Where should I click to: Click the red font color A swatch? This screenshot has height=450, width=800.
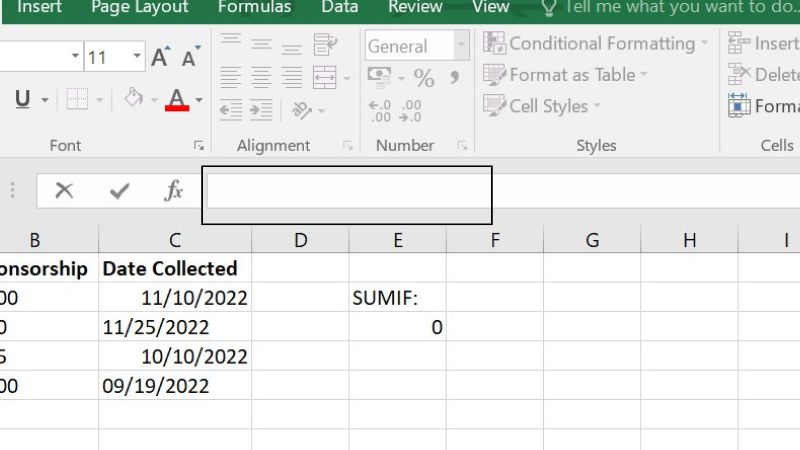[x=178, y=99]
